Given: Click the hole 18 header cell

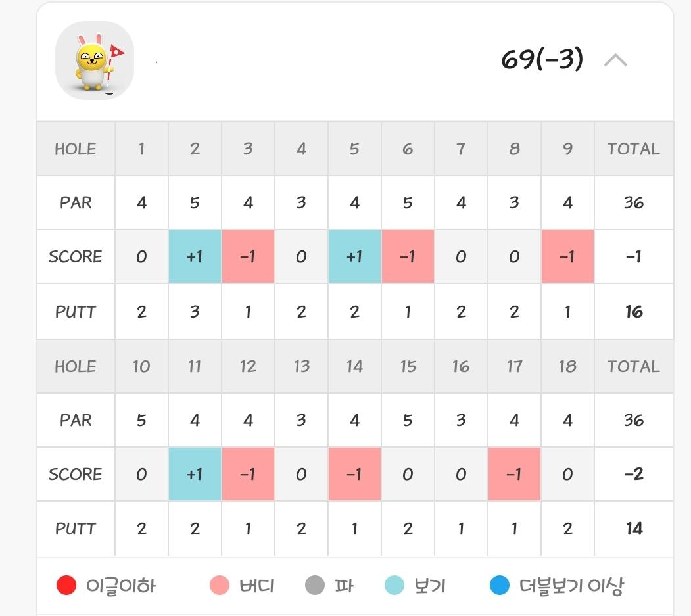Looking at the screenshot, I should click(567, 367).
